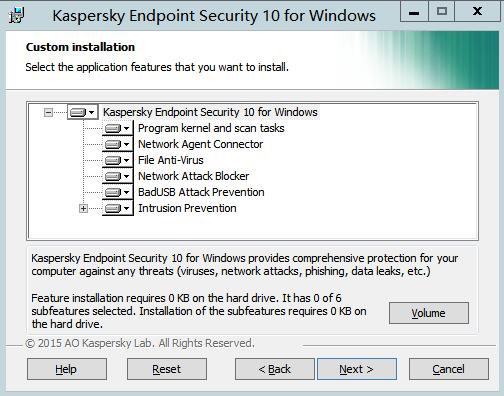
Task: Open Help for custom installation
Action: 67,369
